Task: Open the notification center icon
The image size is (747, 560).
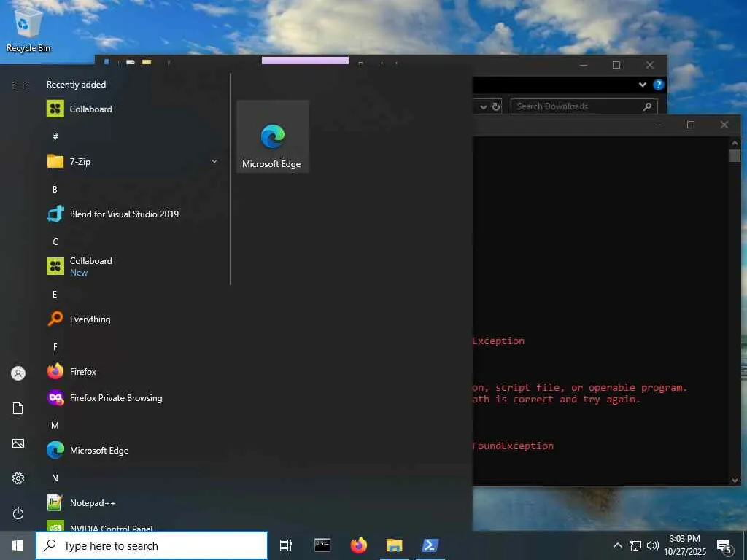Action: 724,546
